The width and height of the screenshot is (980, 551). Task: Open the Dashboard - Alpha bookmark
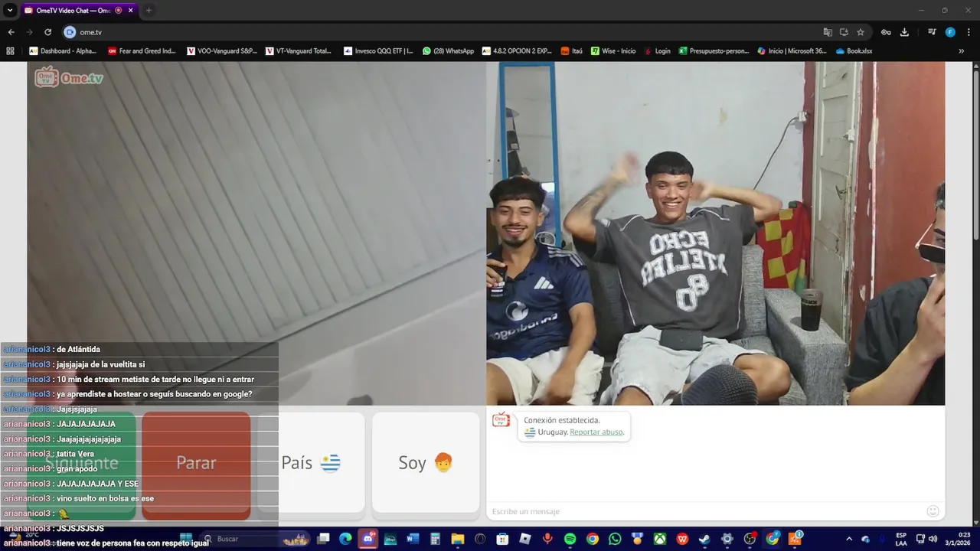[x=64, y=51]
